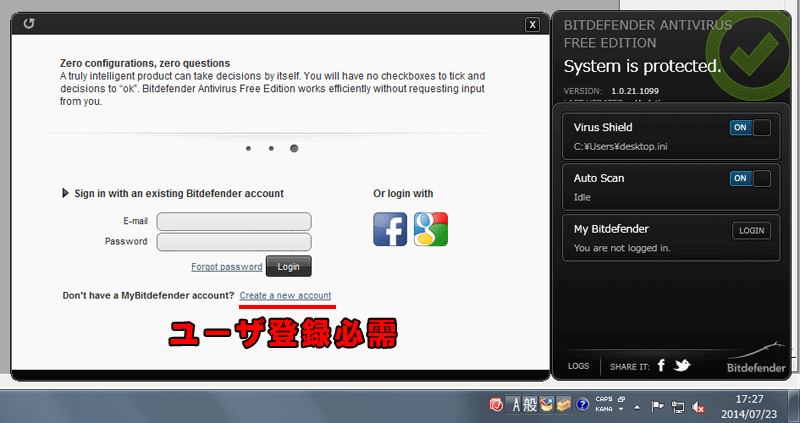Click the 'System is protected.' status text
800x423 pixels.
pyautogui.click(x=642, y=66)
